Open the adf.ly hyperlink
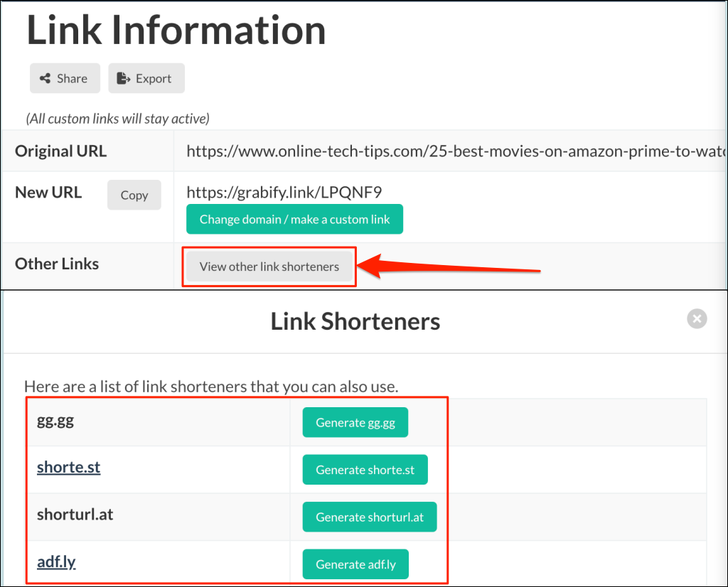The image size is (728, 587). 56,562
